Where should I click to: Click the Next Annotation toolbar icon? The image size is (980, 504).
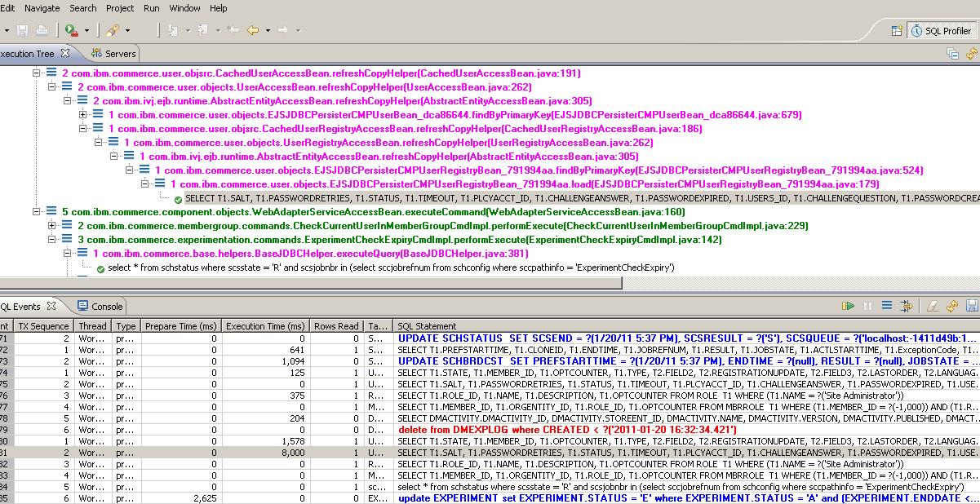tap(173, 30)
